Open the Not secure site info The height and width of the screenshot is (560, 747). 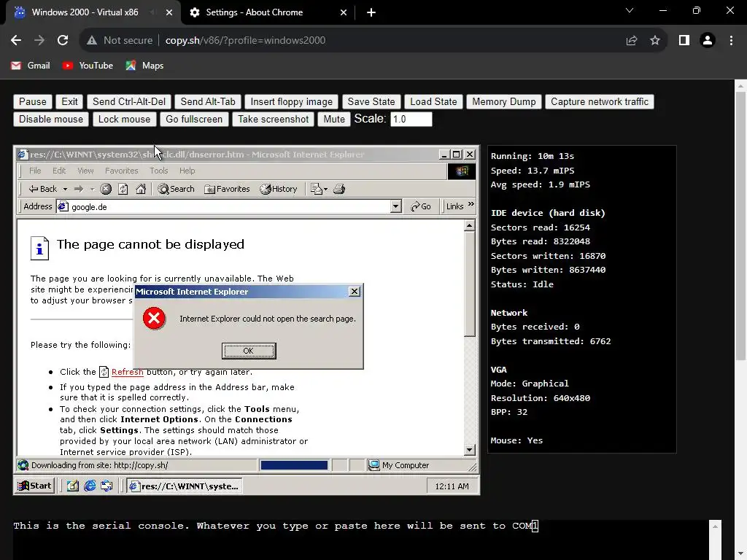[x=120, y=41]
